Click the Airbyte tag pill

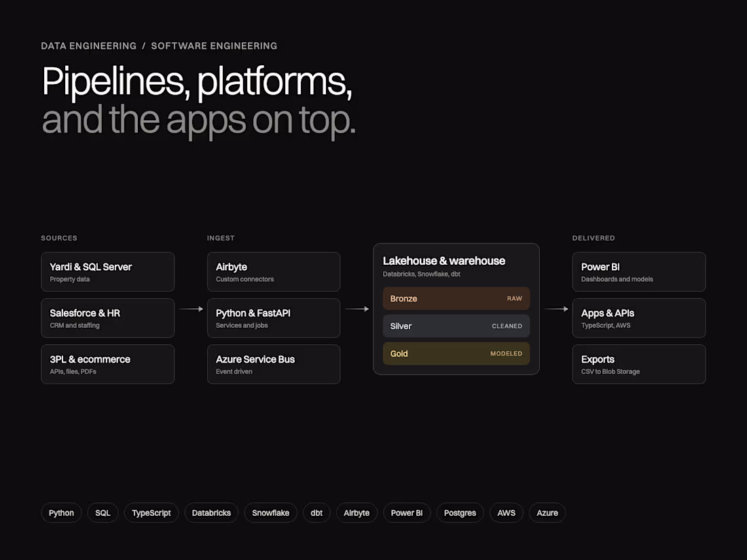[357, 513]
